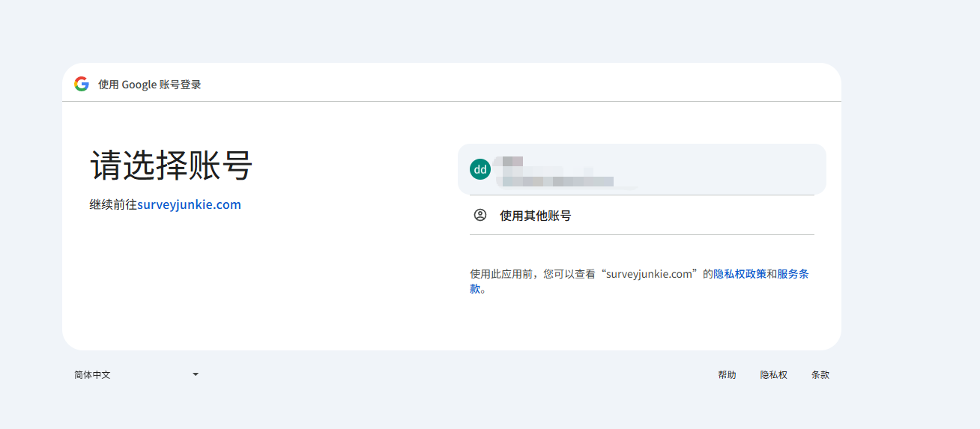The image size is (980, 429).
Task: Open the 隐私权政策 link
Action: pyautogui.click(x=739, y=274)
